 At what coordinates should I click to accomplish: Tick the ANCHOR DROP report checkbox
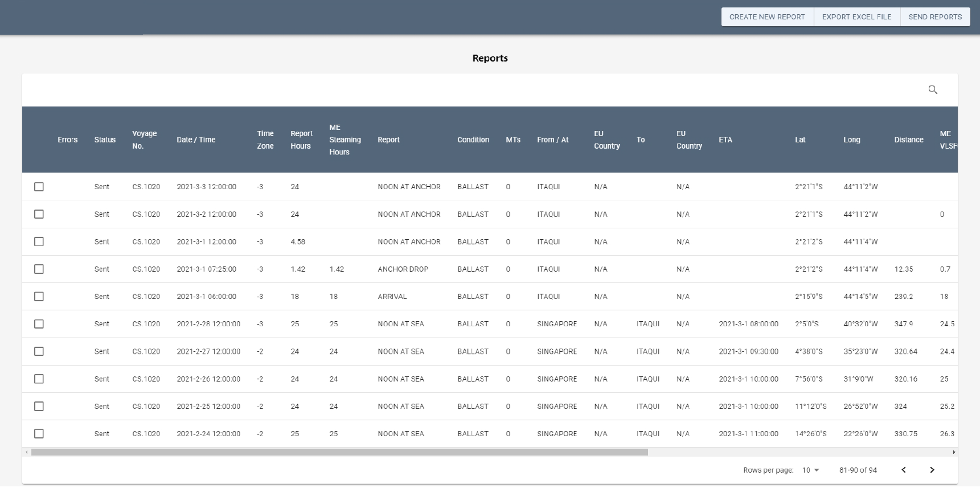[x=39, y=269]
